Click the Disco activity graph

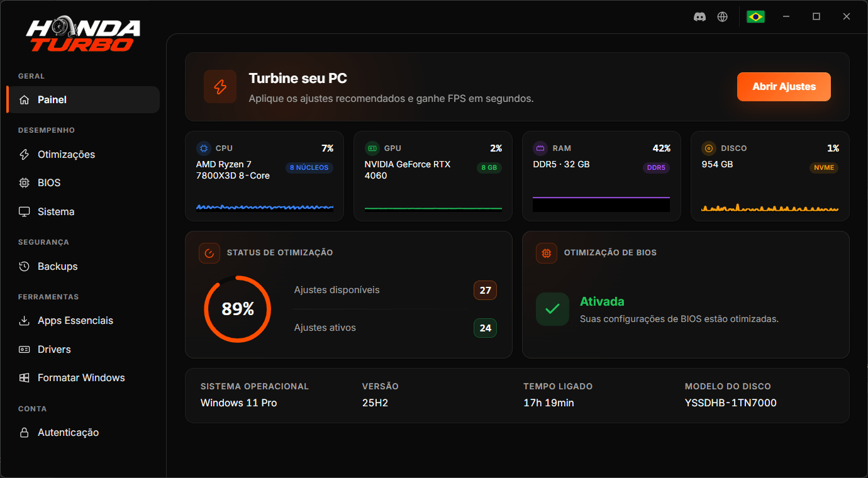point(770,207)
